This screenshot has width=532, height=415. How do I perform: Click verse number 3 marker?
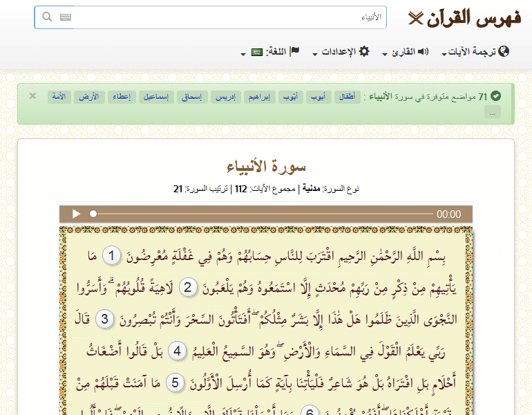(105, 319)
